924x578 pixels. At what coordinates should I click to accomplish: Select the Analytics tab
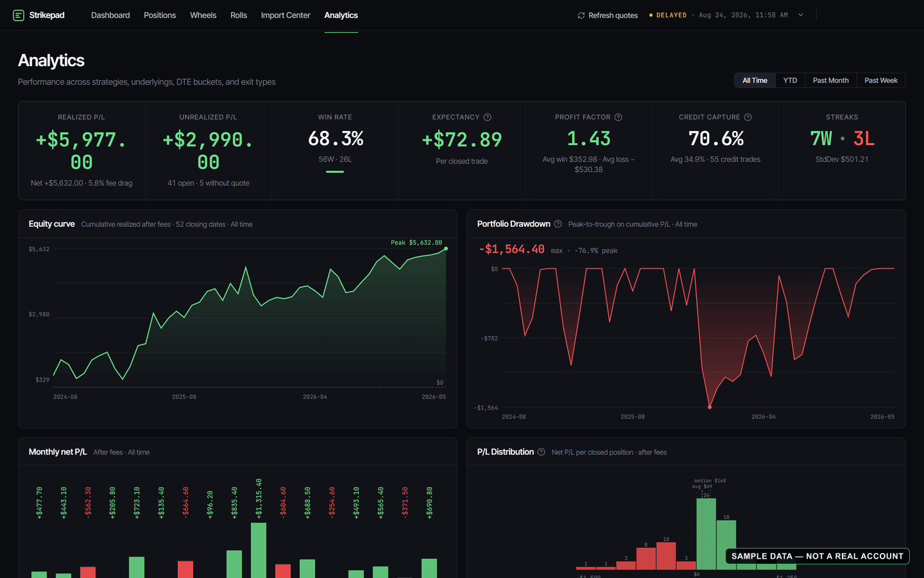[x=341, y=15]
